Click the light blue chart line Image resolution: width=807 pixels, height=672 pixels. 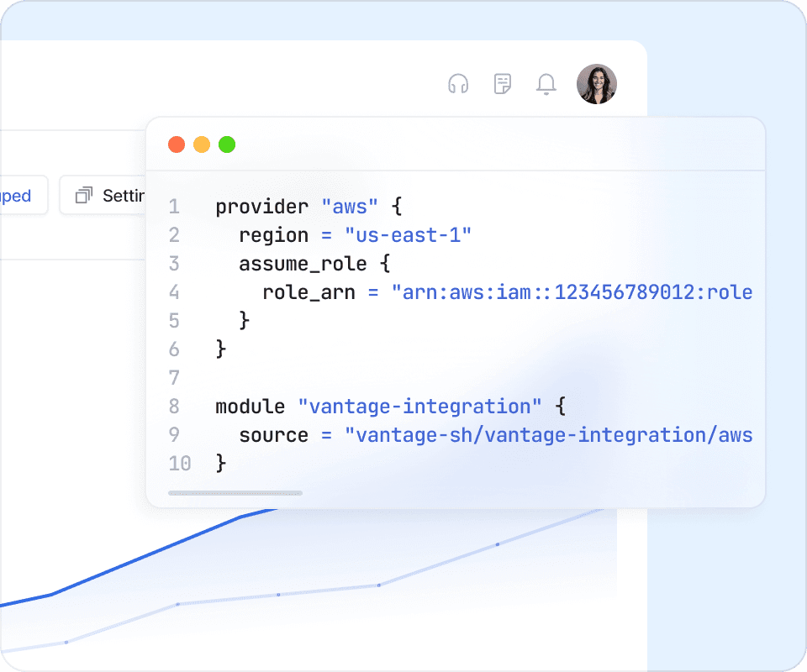277,595
